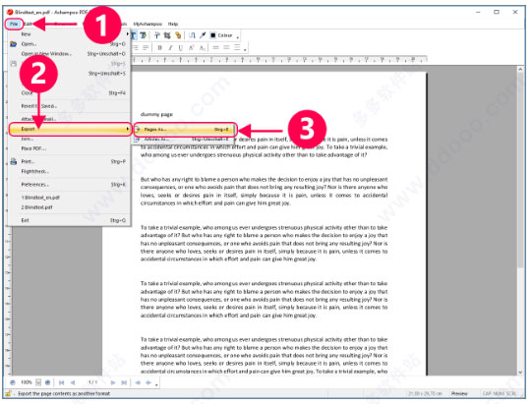Screen dimensions: 532x404
Task: Open the Colour dropdown arrow
Action: 238,37
